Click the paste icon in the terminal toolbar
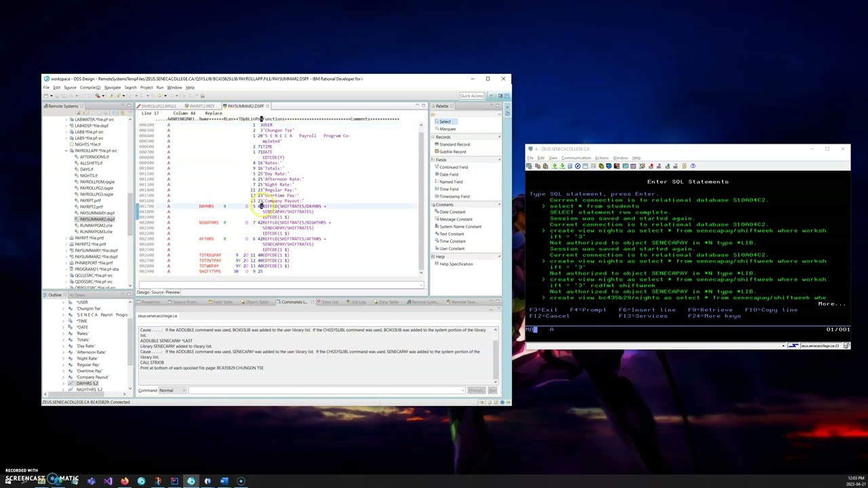868x488 pixels. [x=546, y=166]
